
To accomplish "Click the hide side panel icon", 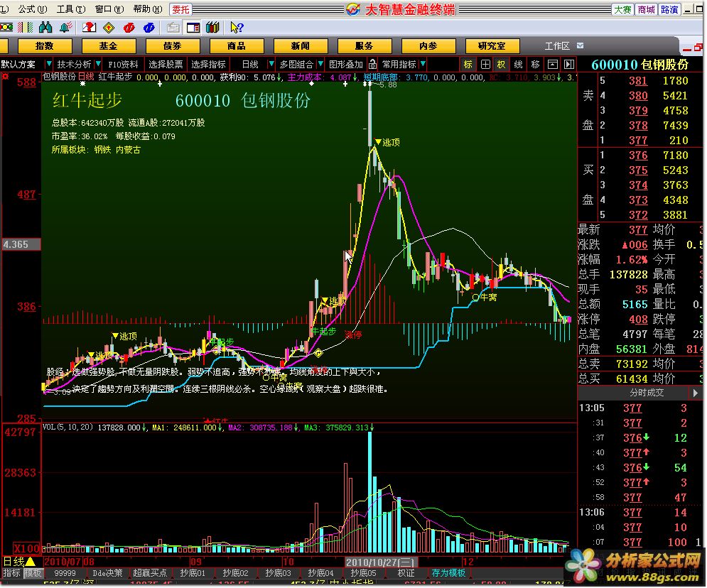I will tap(569, 65).
